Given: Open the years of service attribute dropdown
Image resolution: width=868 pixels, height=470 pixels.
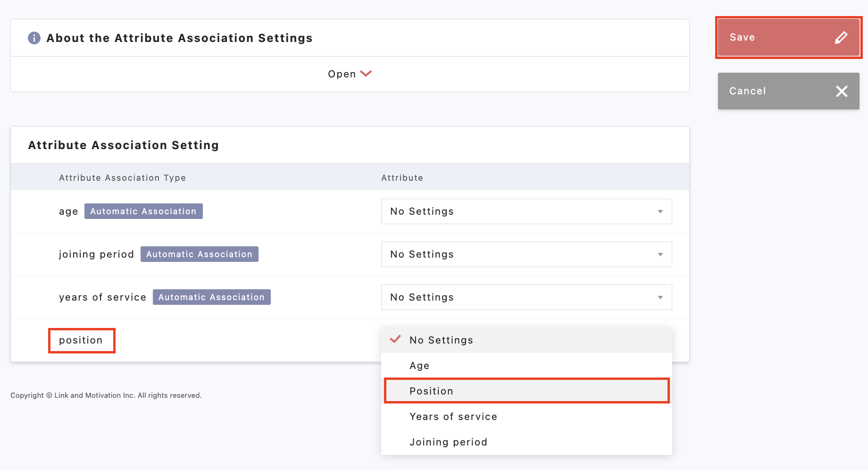Looking at the screenshot, I should [526, 297].
